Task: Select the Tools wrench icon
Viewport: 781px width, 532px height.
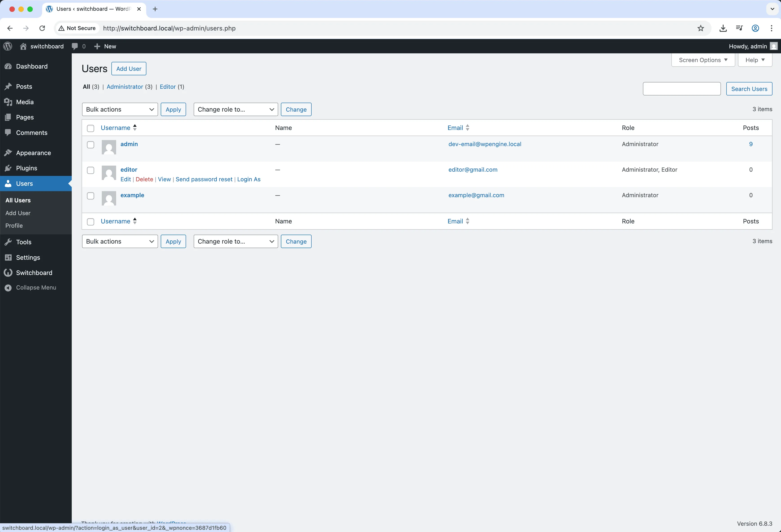Action: pyautogui.click(x=8, y=242)
